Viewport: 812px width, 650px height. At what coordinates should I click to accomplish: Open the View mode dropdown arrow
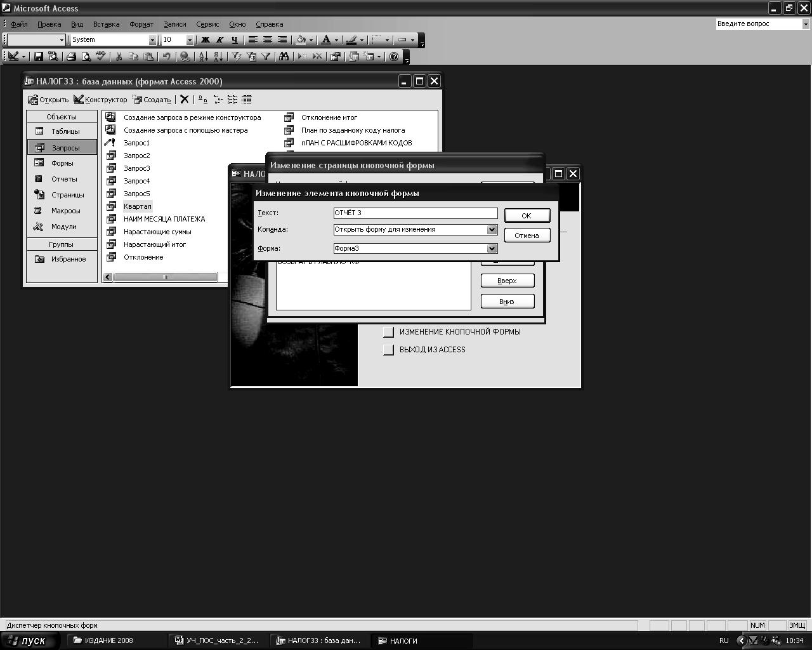23,56
